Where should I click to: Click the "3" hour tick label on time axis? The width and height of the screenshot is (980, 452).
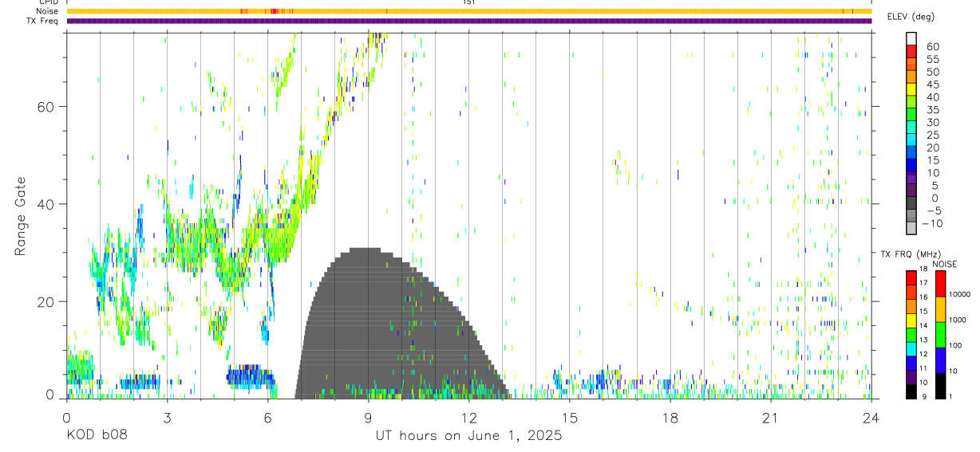167,418
